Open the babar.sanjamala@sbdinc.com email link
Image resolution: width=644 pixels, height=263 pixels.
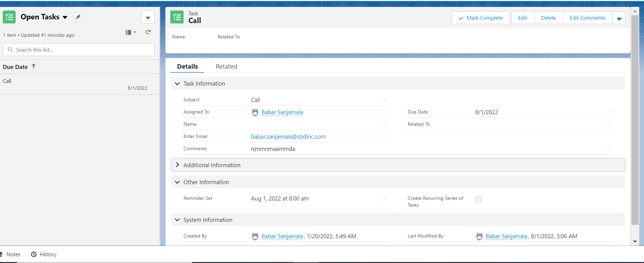coord(288,137)
